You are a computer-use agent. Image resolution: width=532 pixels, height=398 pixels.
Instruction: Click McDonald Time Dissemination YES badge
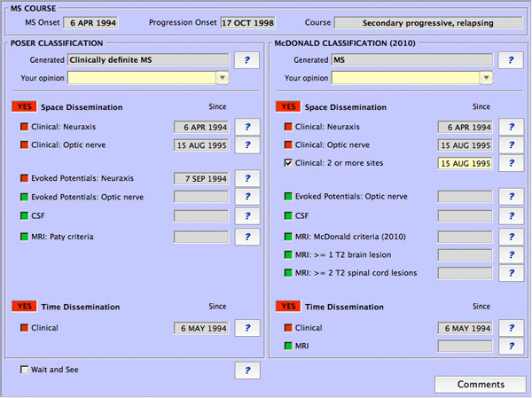[288, 307]
